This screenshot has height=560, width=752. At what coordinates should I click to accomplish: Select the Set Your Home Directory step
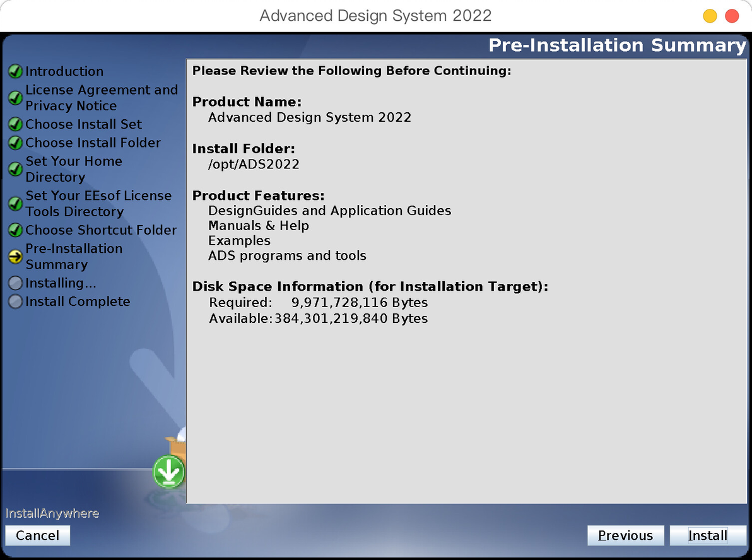pyautogui.click(x=74, y=169)
